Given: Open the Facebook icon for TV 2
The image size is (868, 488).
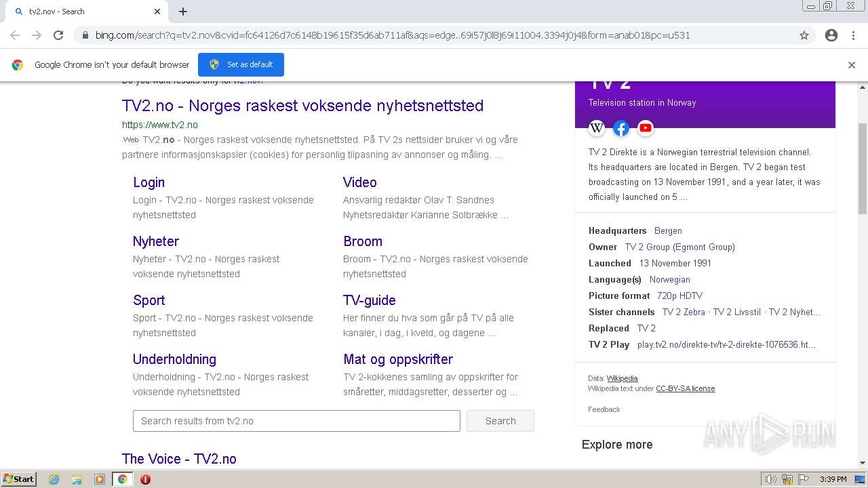Looking at the screenshot, I should click(x=621, y=127).
